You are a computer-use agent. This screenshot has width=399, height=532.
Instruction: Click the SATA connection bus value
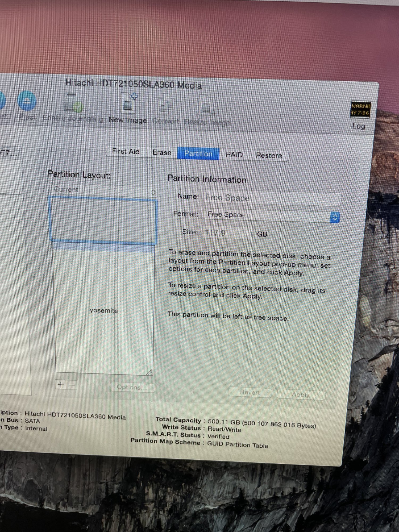(32, 421)
